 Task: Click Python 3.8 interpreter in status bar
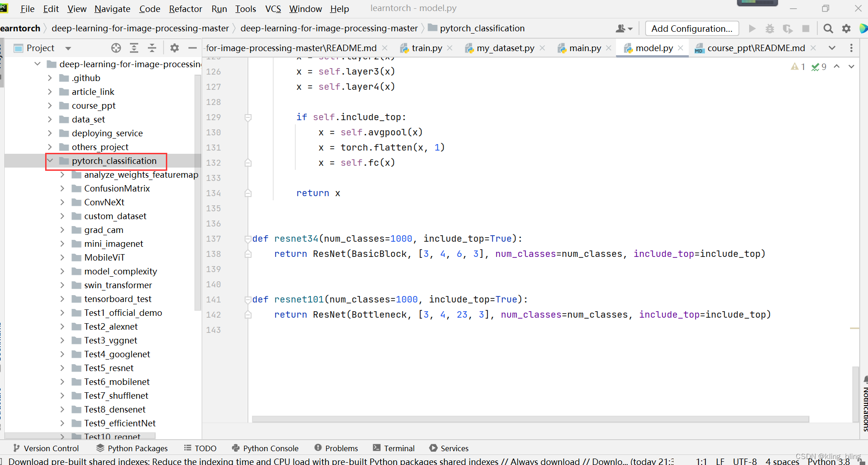[828, 461]
